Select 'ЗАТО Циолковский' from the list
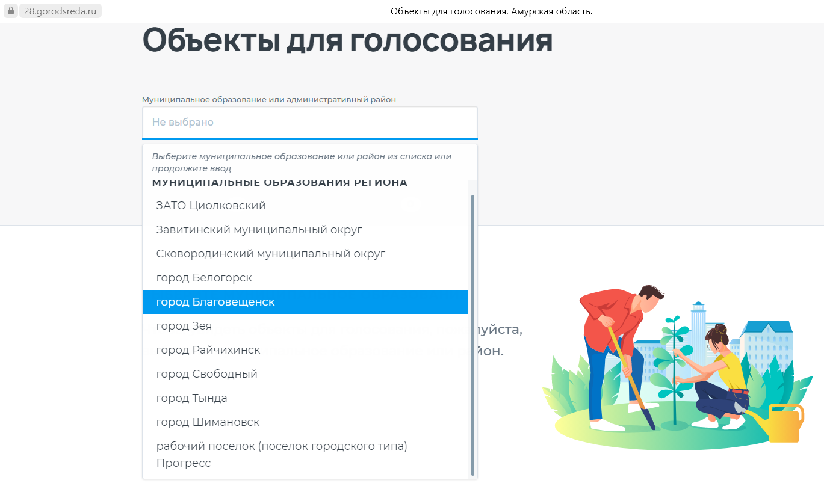This screenshot has height=504, width=824. click(x=305, y=206)
